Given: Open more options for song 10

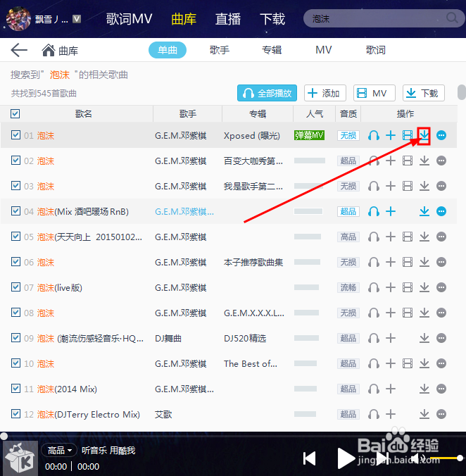Looking at the screenshot, I should (x=441, y=363).
